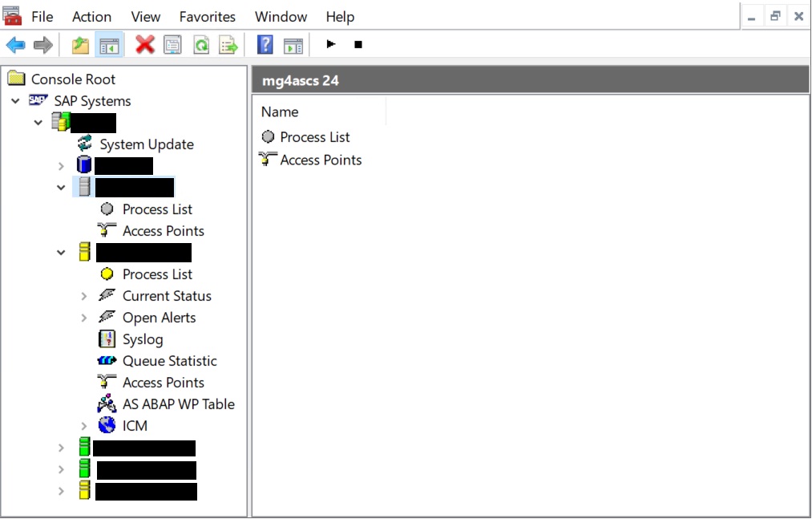Open Process List in the right pane
Viewport: 812px width, 519px height.
(x=314, y=137)
